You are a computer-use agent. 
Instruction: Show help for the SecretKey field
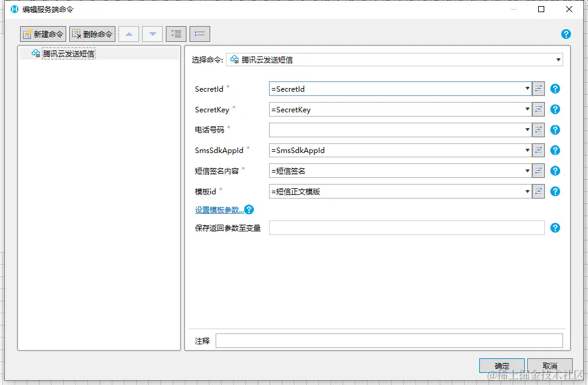coord(555,109)
